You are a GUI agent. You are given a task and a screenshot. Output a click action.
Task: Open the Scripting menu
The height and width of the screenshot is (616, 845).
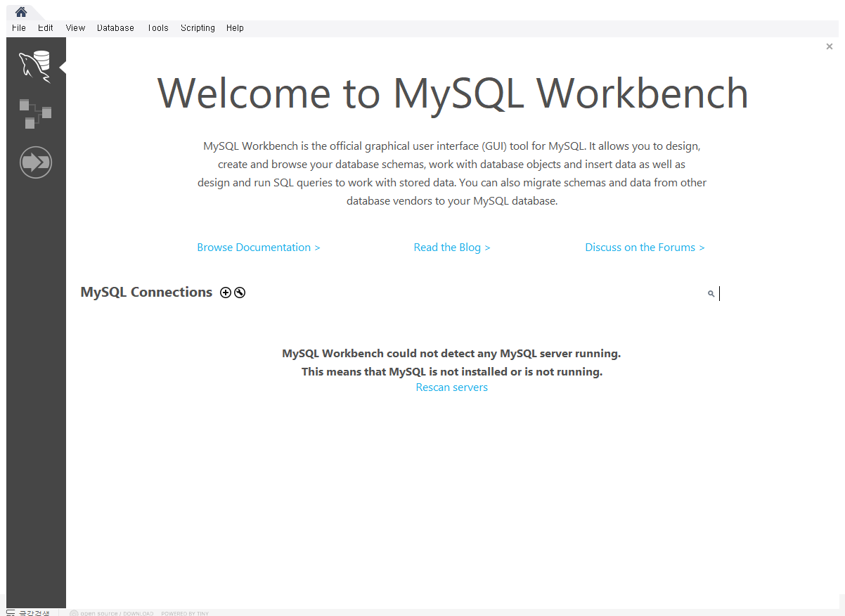tap(198, 28)
